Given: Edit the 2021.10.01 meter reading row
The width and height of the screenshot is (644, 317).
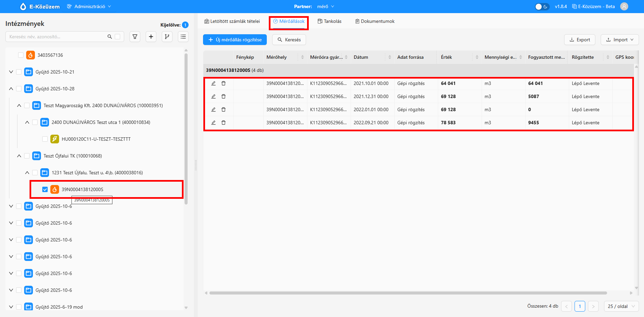Looking at the screenshot, I should coord(213,83).
